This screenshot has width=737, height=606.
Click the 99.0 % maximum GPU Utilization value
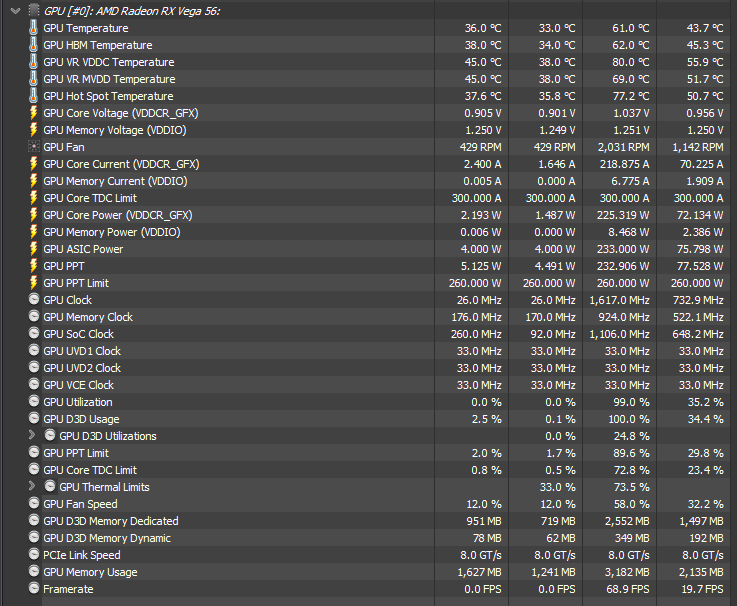point(631,402)
